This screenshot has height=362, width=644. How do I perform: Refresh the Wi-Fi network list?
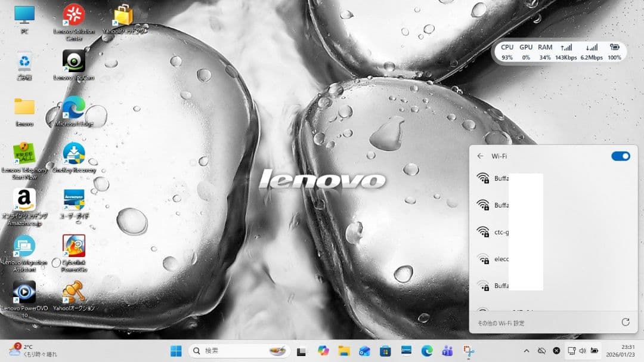click(625, 322)
